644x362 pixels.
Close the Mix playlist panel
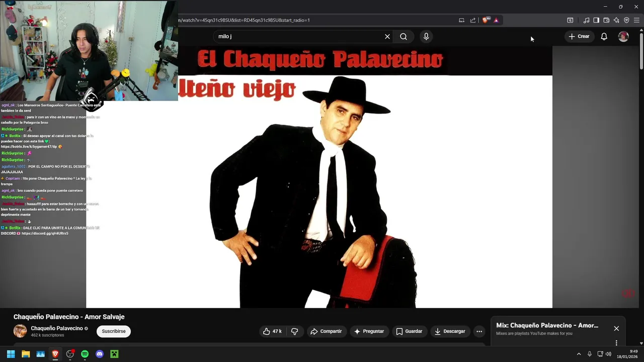tap(616, 328)
